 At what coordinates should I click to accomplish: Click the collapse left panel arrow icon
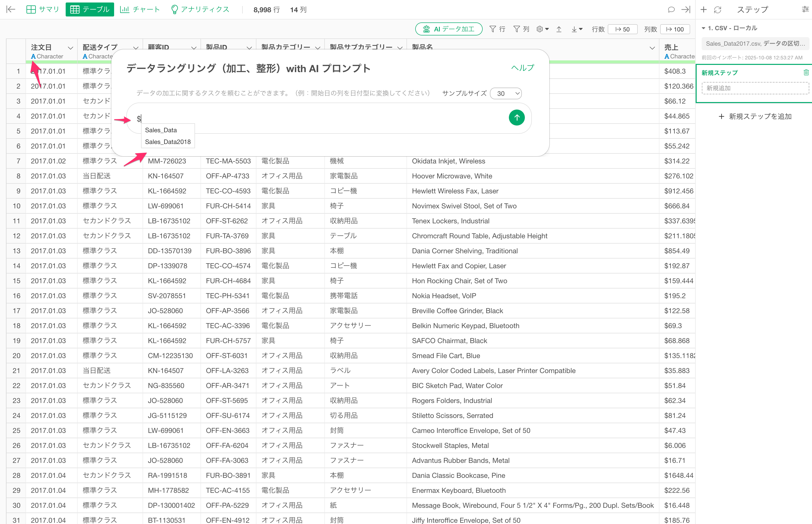[11, 9]
